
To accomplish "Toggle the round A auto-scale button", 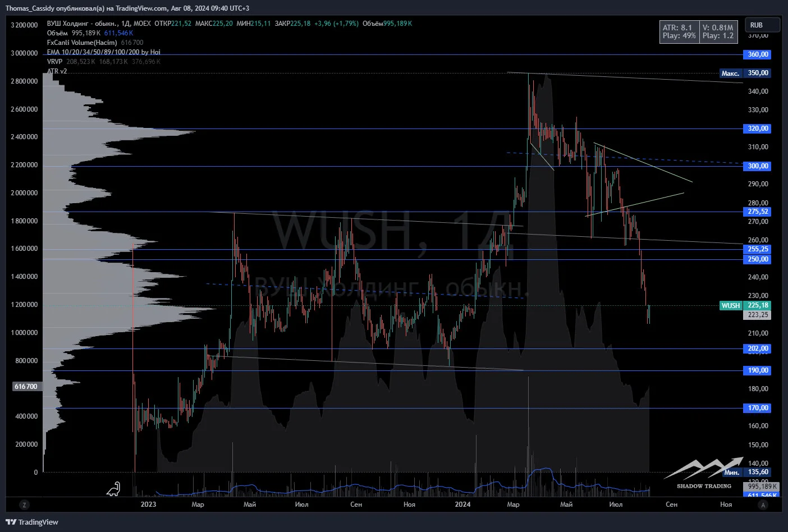I will (x=763, y=505).
